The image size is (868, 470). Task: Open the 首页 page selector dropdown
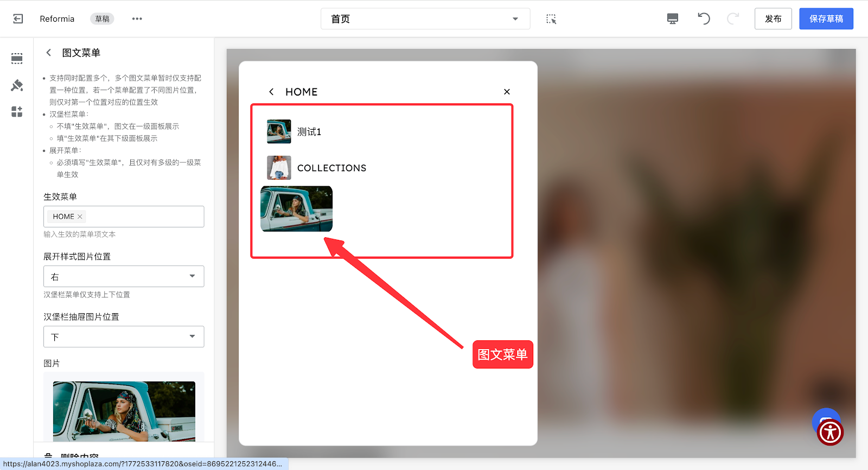click(425, 19)
